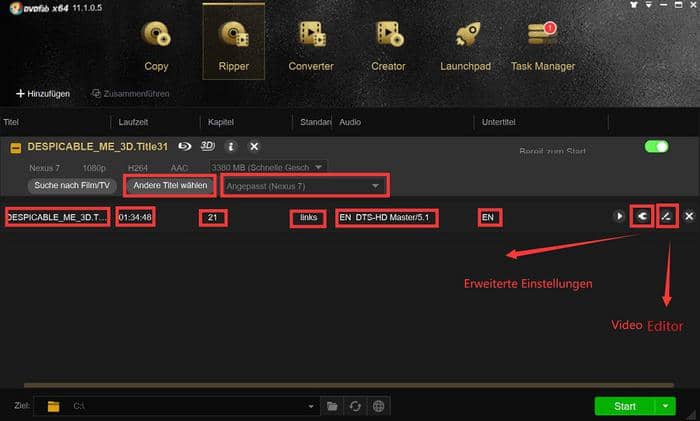Click the Ziel destination path field
The height and width of the screenshot is (421, 700).
pyautogui.click(x=176, y=406)
